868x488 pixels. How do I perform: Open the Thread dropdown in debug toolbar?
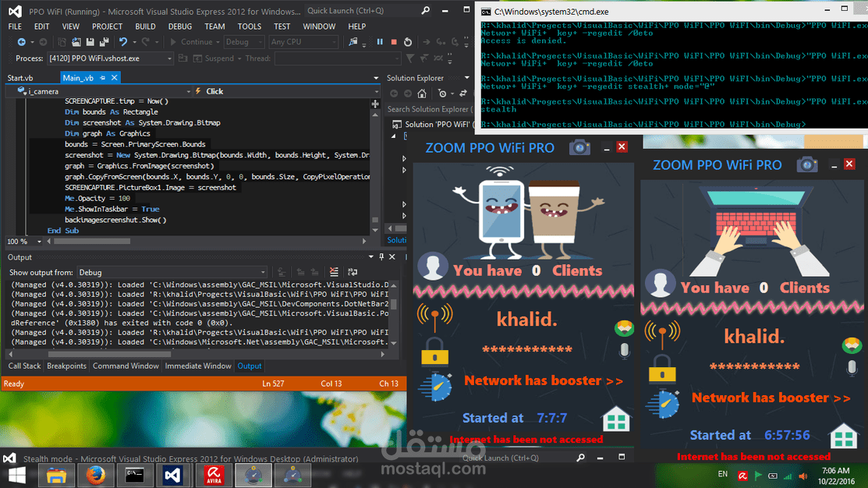coord(337,58)
